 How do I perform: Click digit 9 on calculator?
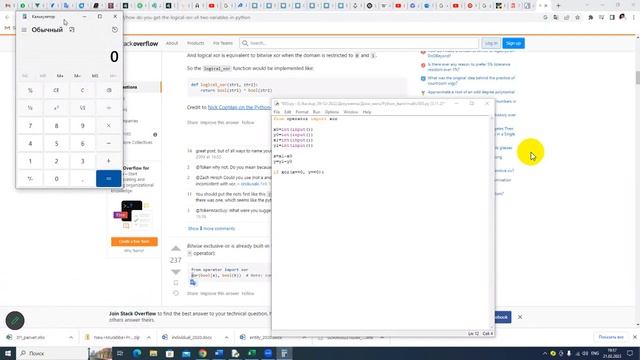tap(82, 126)
